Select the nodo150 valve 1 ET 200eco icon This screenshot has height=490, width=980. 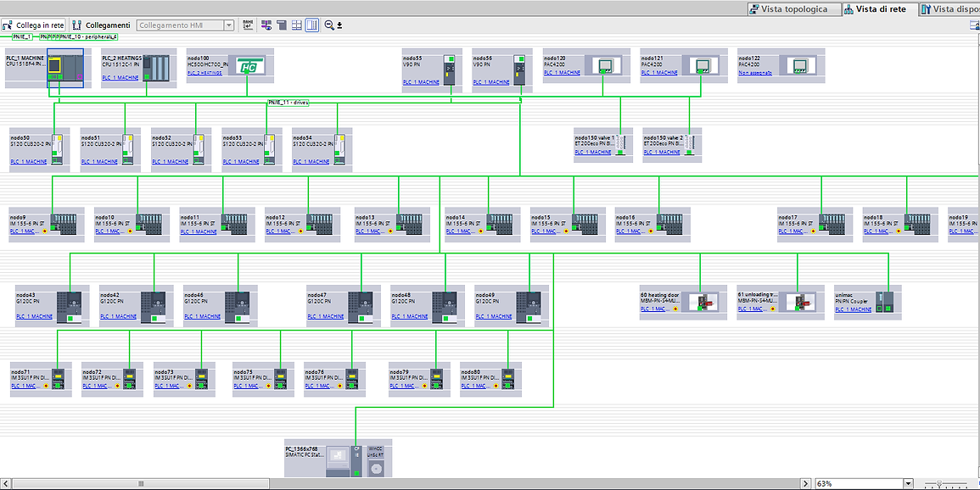[x=620, y=145]
